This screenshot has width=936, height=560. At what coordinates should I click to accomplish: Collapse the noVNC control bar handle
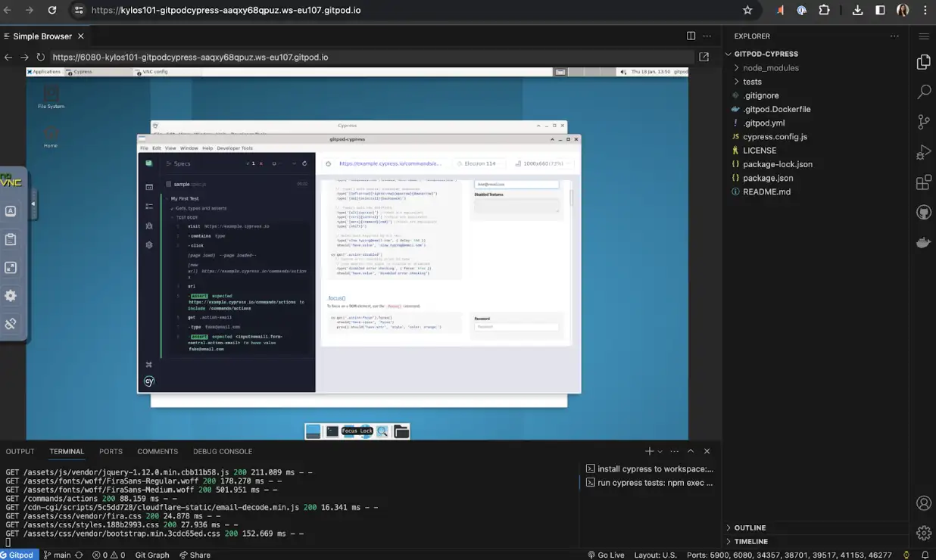tap(33, 204)
